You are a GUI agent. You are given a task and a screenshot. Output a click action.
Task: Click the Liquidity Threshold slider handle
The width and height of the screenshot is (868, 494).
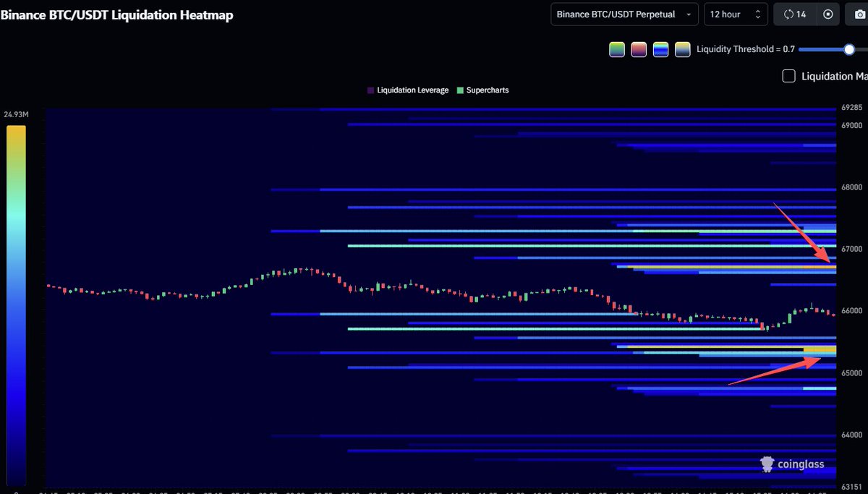pos(849,49)
